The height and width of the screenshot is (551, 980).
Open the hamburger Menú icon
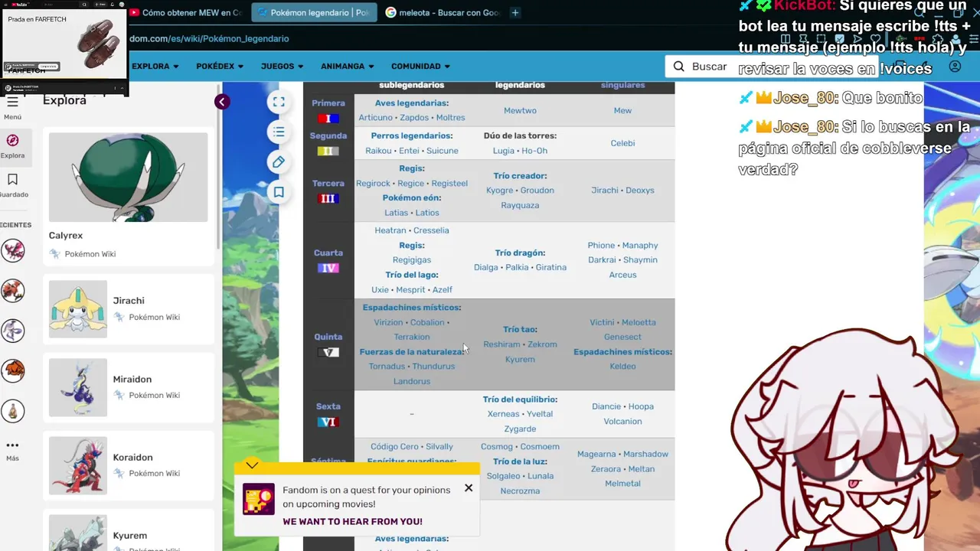[12, 102]
